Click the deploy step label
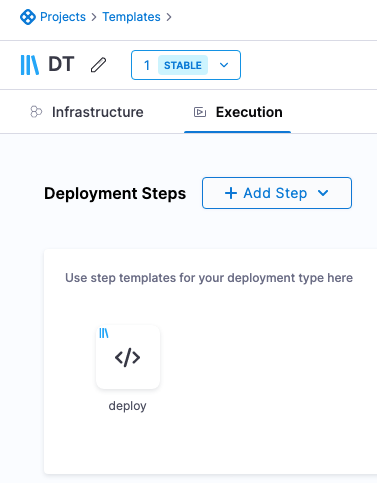 tap(127, 406)
